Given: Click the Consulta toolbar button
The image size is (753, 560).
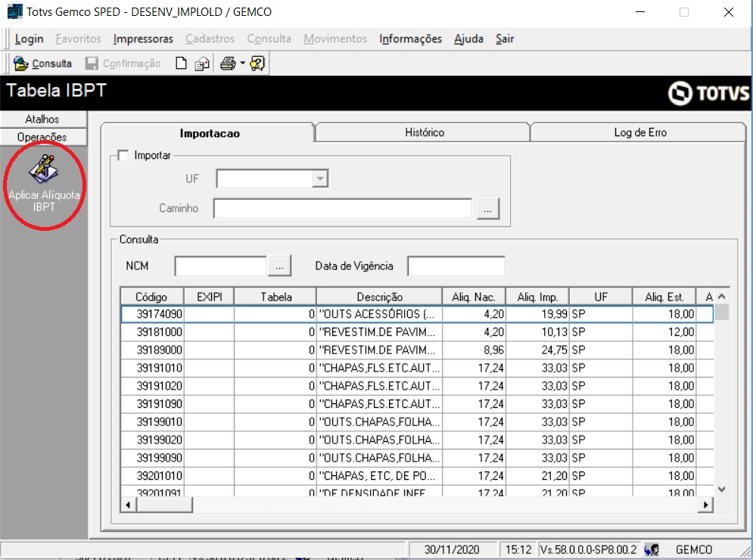Looking at the screenshot, I should (x=42, y=64).
